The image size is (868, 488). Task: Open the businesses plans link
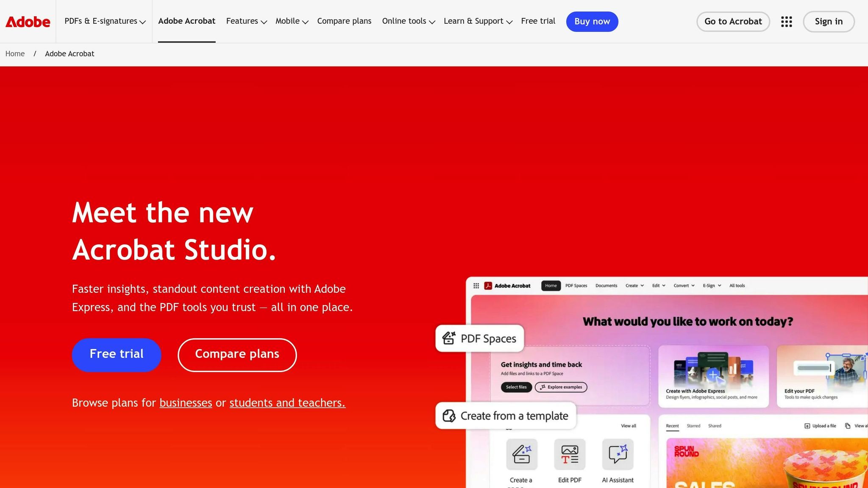tap(186, 402)
